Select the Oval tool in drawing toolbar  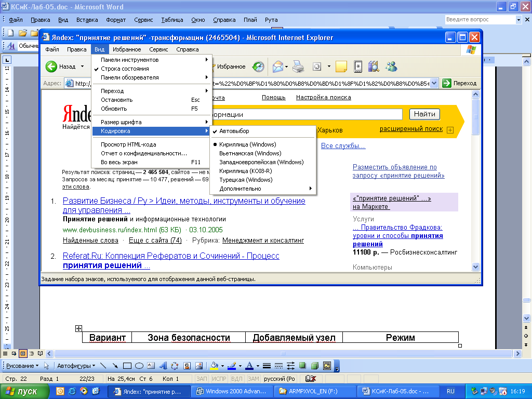click(139, 366)
